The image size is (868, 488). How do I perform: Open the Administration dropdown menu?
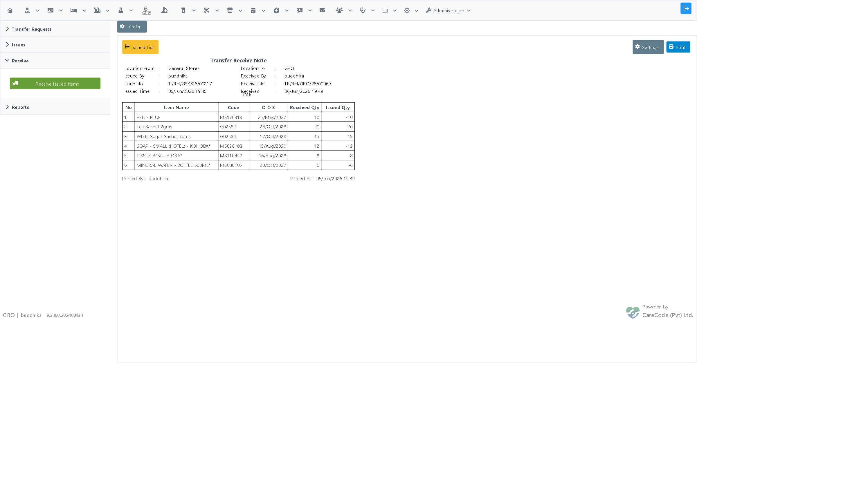pos(449,10)
